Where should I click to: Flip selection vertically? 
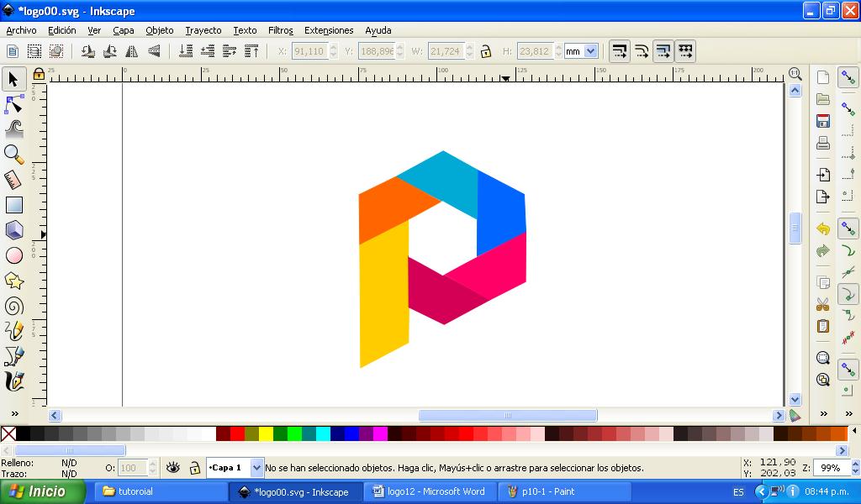pos(155,51)
